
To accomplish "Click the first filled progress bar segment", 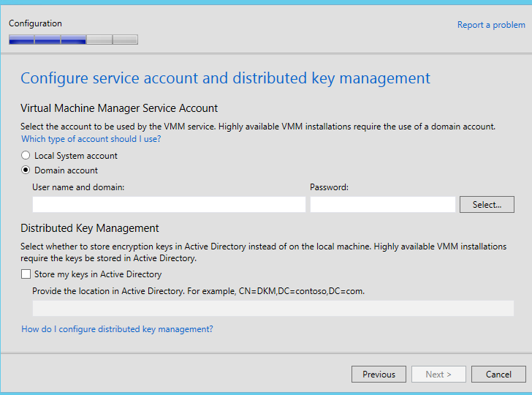I will (21, 39).
